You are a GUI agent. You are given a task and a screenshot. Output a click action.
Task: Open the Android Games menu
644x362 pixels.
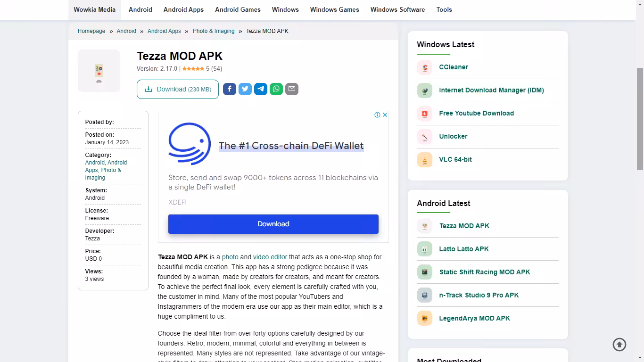click(x=238, y=9)
